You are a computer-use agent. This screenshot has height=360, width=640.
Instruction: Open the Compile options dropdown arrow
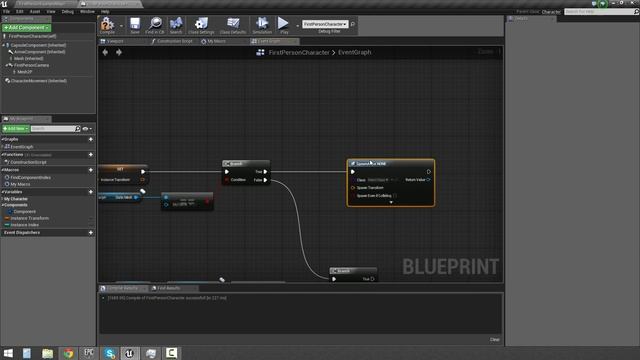click(121, 25)
